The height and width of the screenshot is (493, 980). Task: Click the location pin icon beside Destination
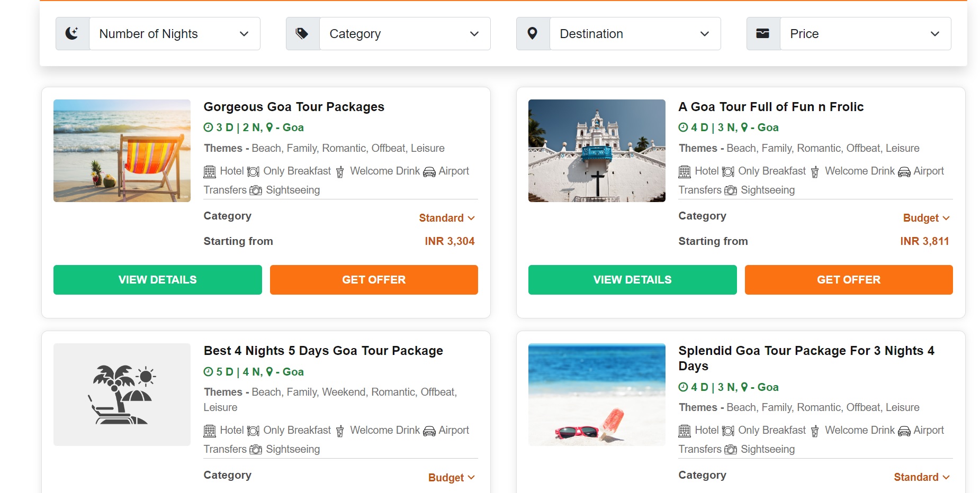(x=533, y=34)
